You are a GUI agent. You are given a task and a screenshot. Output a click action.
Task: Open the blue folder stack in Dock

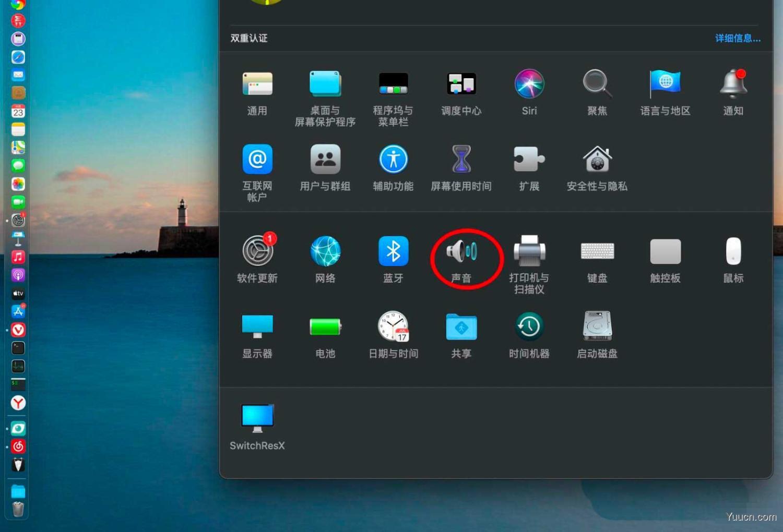(x=18, y=491)
